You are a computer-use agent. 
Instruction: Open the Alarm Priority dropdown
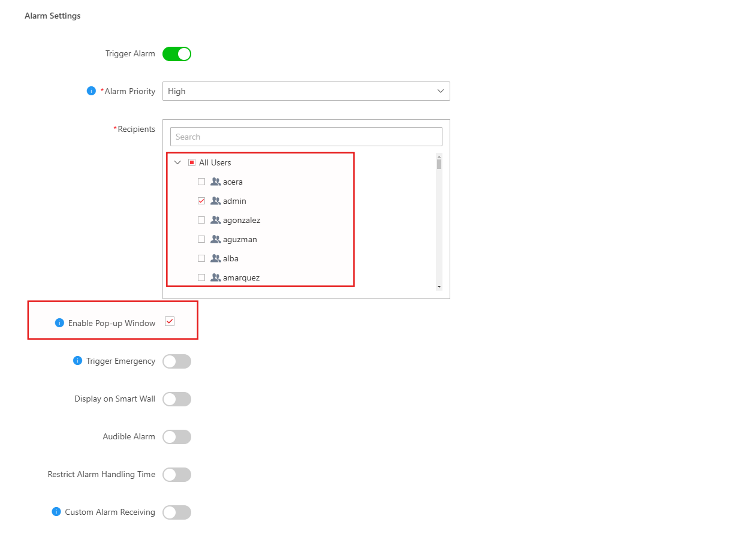tap(306, 91)
